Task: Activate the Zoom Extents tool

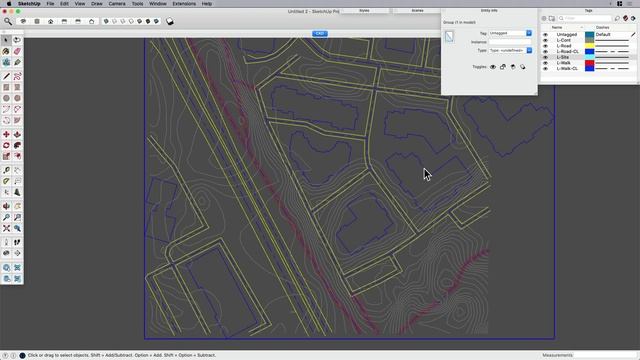Action: pos(6,229)
